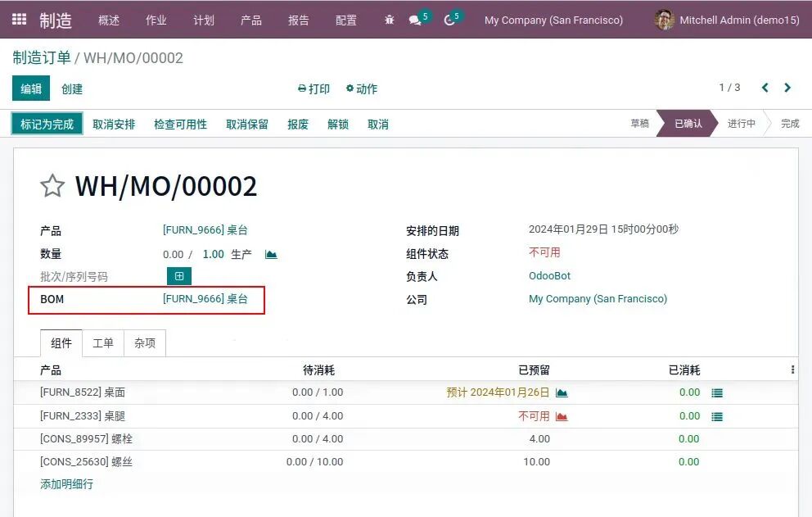812x517 pixels.
Task: Open the conversations chat icon
Action: (x=415, y=20)
